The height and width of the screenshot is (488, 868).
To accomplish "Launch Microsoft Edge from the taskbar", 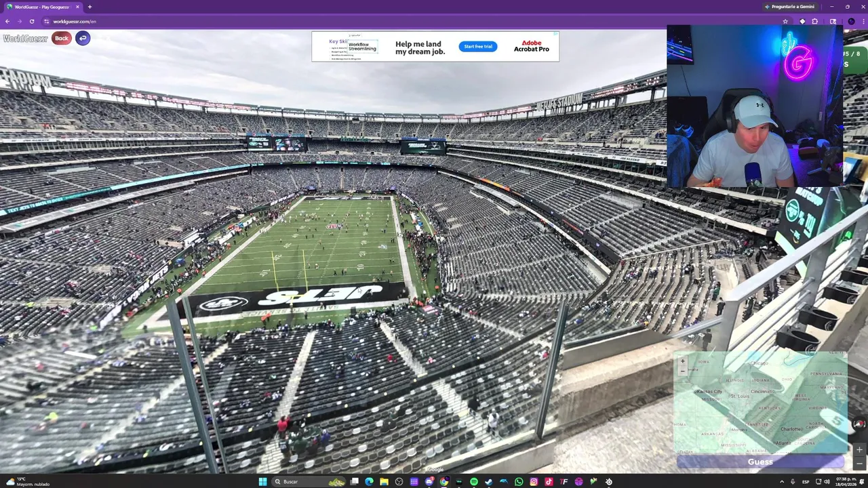I will coord(370,482).
